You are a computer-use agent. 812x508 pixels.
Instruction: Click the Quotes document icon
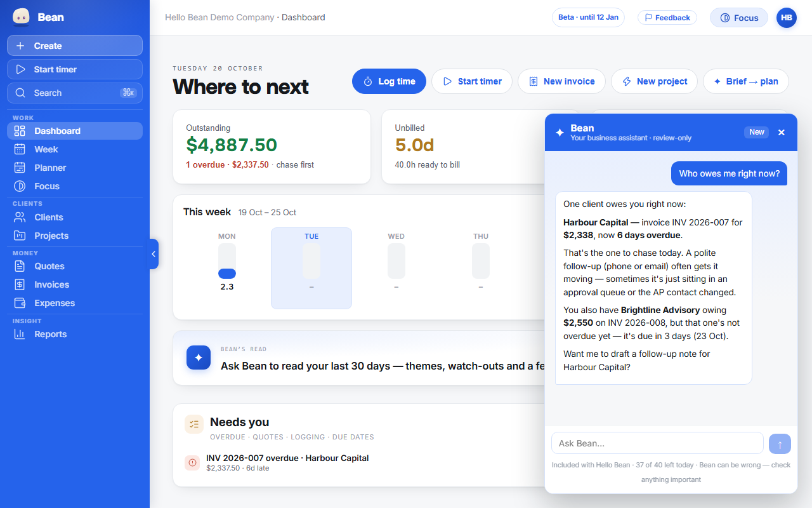click(x=20, y=266)
